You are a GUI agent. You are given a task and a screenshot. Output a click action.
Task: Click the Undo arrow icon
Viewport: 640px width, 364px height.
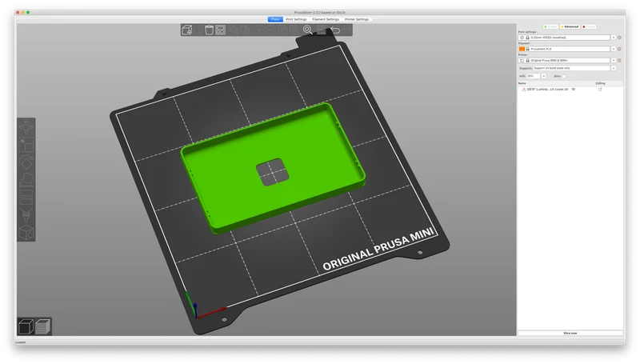tap(335, 30)
